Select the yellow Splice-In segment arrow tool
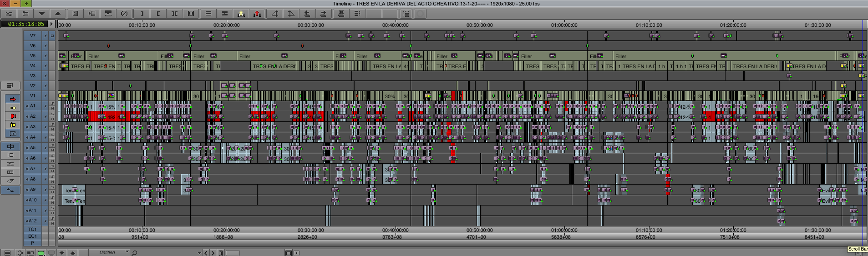 point(13,108)
